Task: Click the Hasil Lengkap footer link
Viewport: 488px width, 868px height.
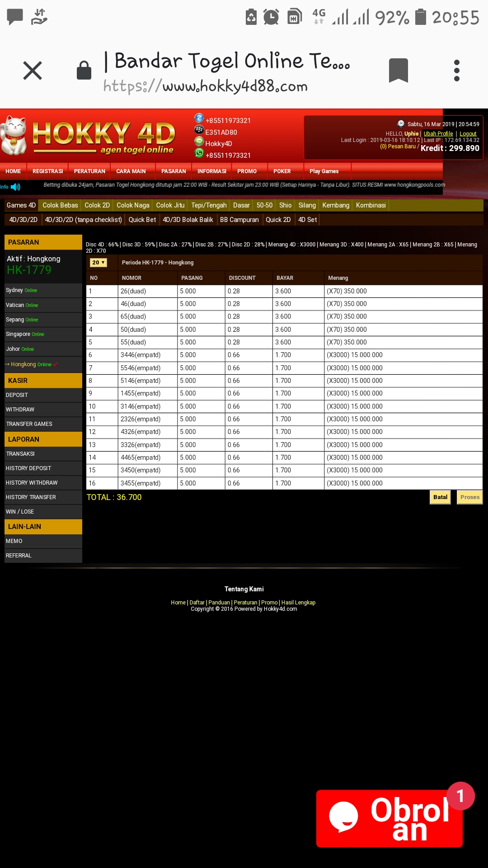Action: (x=298, y=603)
